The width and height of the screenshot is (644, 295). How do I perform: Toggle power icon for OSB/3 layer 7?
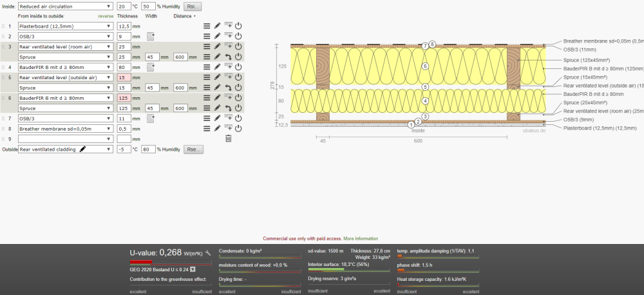coord(238,119)
